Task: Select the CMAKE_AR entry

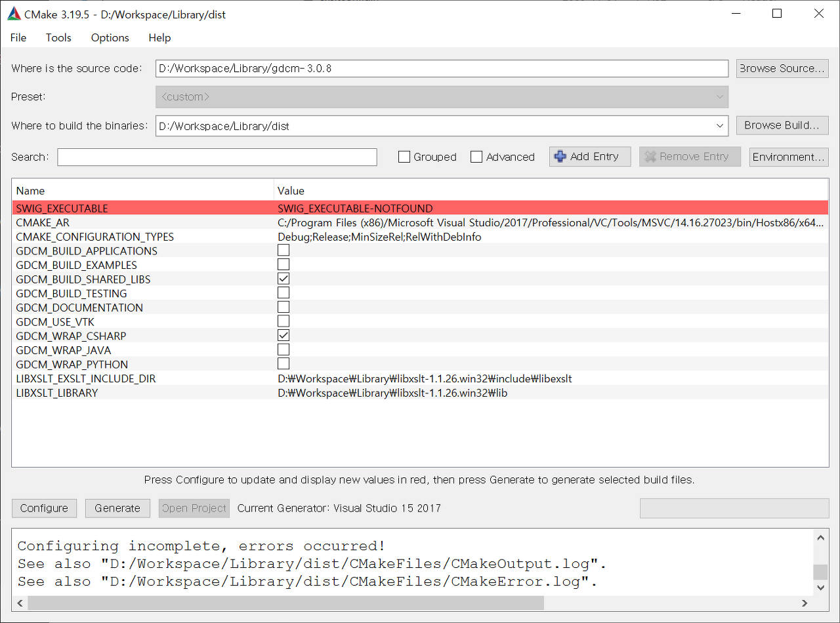Action: [x=42, y=223]
